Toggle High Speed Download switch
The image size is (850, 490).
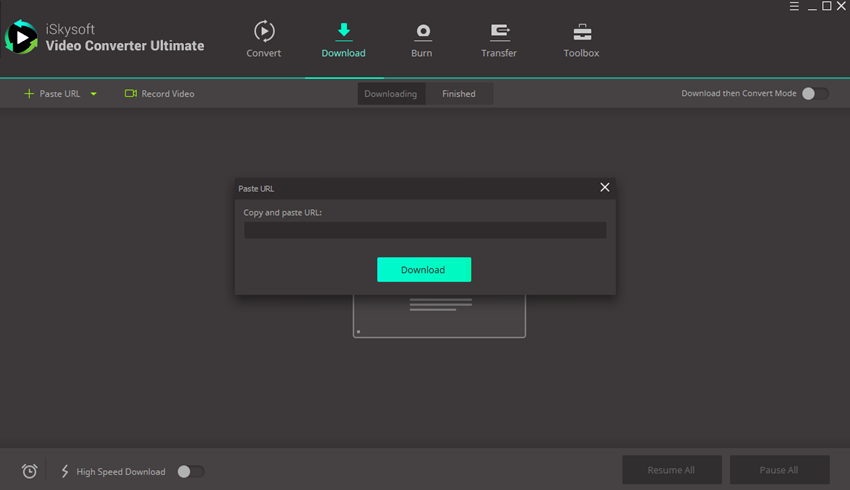coord(190,471)
